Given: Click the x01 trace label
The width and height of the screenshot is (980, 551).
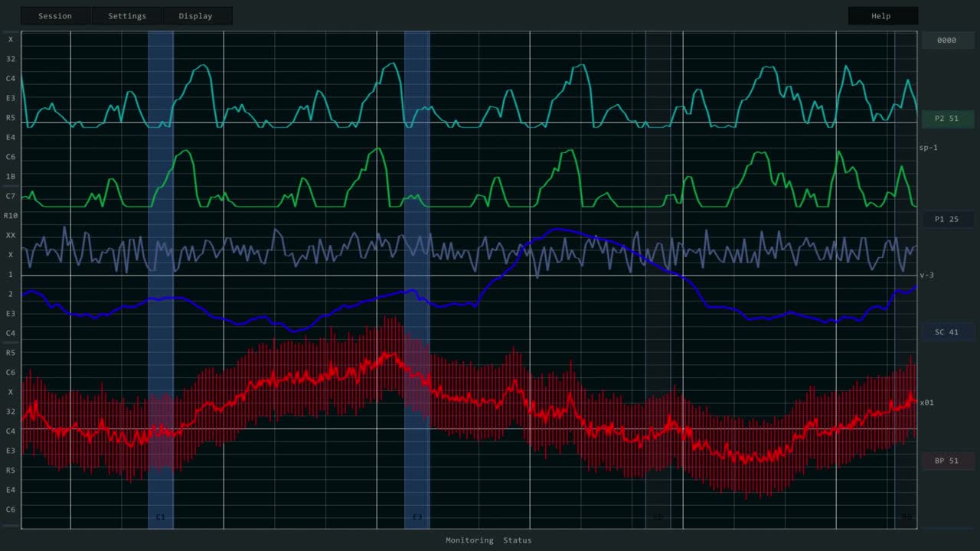Looking at the screenshot, I should [926, 403].
